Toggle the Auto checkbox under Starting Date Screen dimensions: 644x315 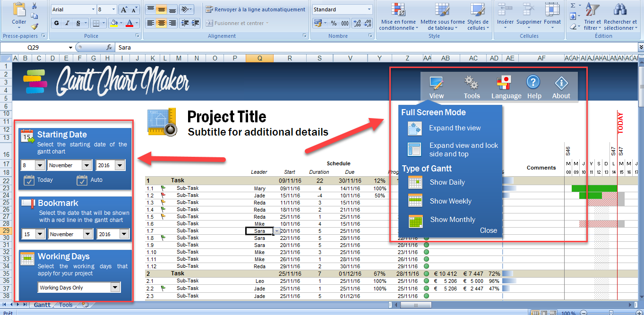coord(82,180)
